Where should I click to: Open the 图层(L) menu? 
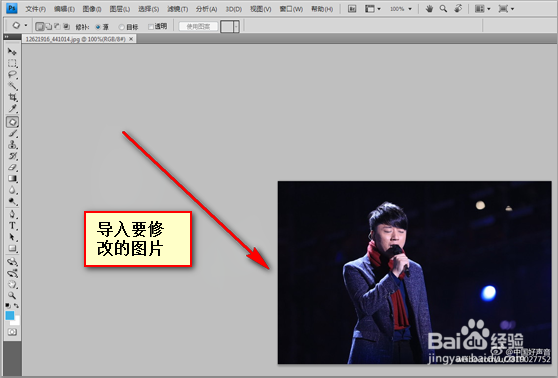tap(120, 9)
